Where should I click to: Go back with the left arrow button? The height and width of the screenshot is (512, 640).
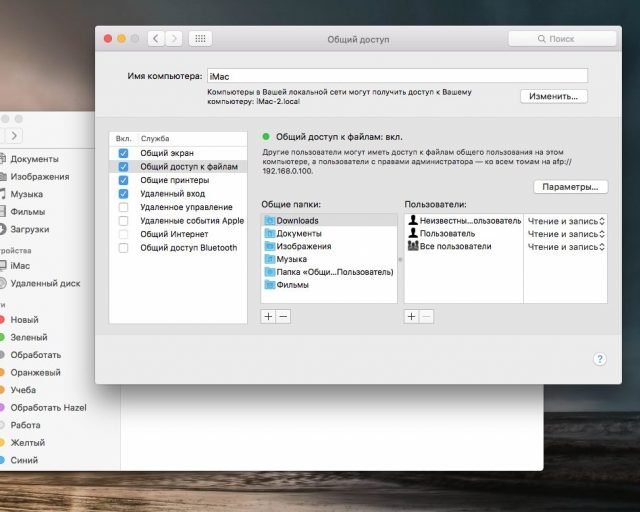coord(156,39)
